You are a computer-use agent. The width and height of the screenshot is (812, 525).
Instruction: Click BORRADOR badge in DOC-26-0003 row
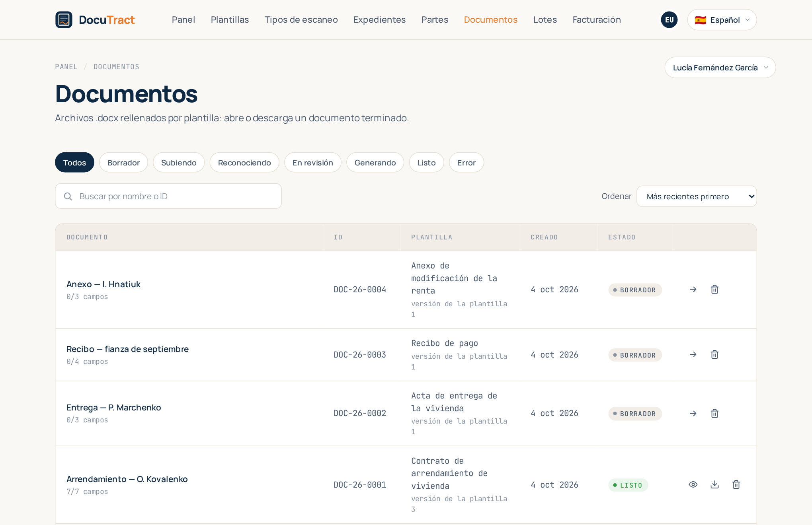635,355
